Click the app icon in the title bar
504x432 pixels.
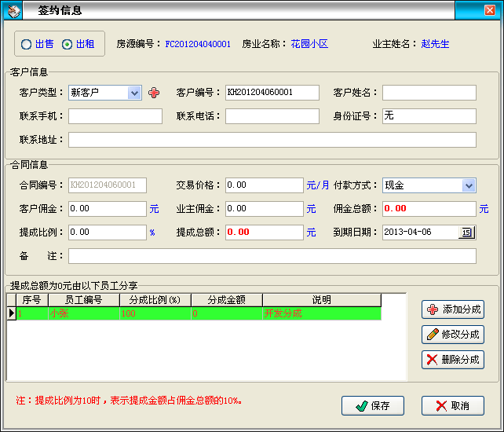13,10
